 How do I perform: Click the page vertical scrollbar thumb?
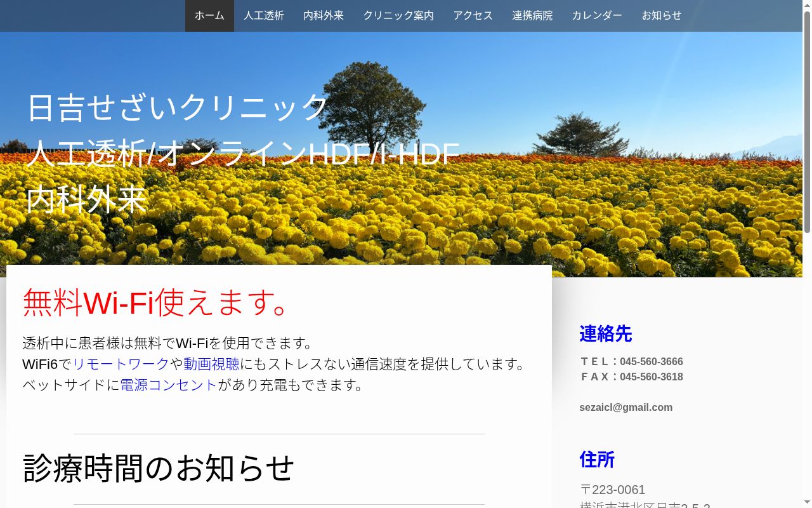coord(807,121)
